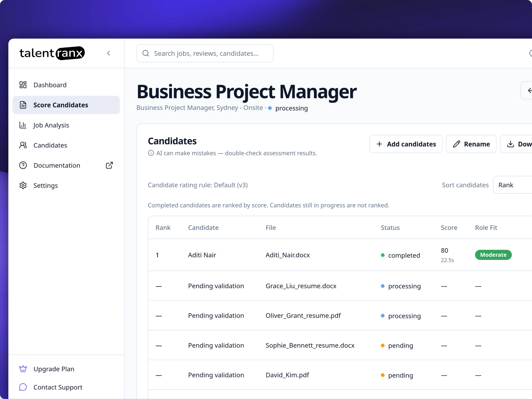Image resolution: width=532 pixels, height=399 pixels.
Task: Go to Candidates in sidebar
Action: coord(66,145)
